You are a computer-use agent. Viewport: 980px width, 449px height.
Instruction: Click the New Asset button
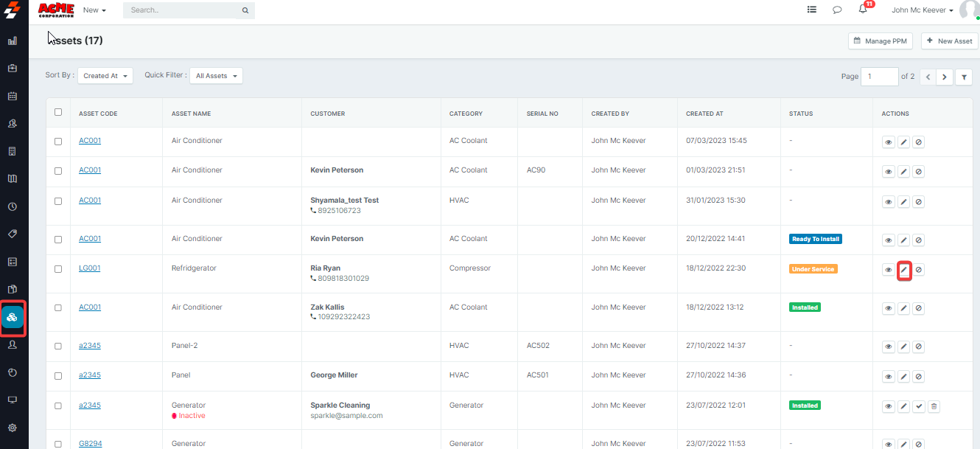tap(949, 41)
